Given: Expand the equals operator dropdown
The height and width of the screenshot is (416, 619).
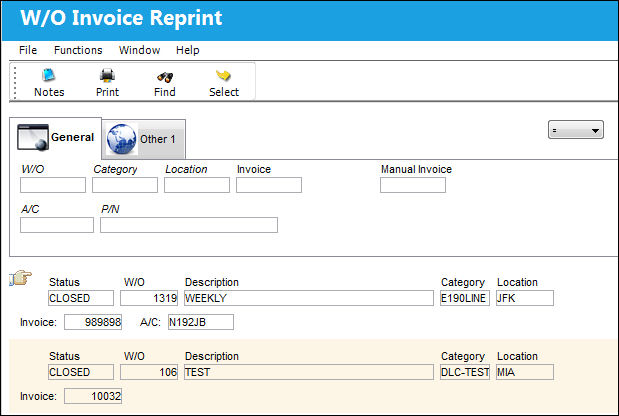Looking at the screenshot, I should [x=576, y=130].
